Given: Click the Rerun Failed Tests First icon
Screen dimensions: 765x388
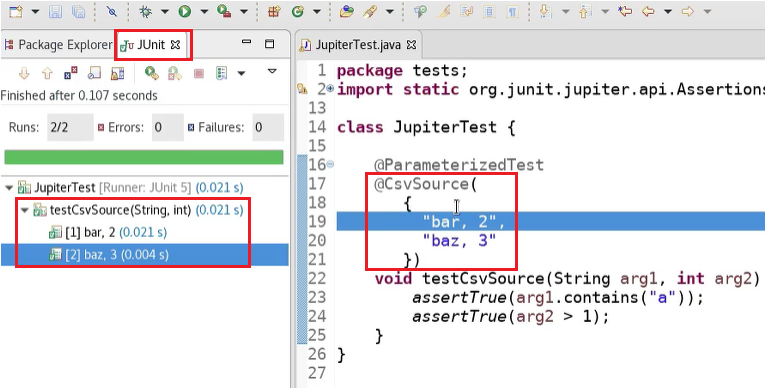Looking at the screenshot, I should 175,73.
